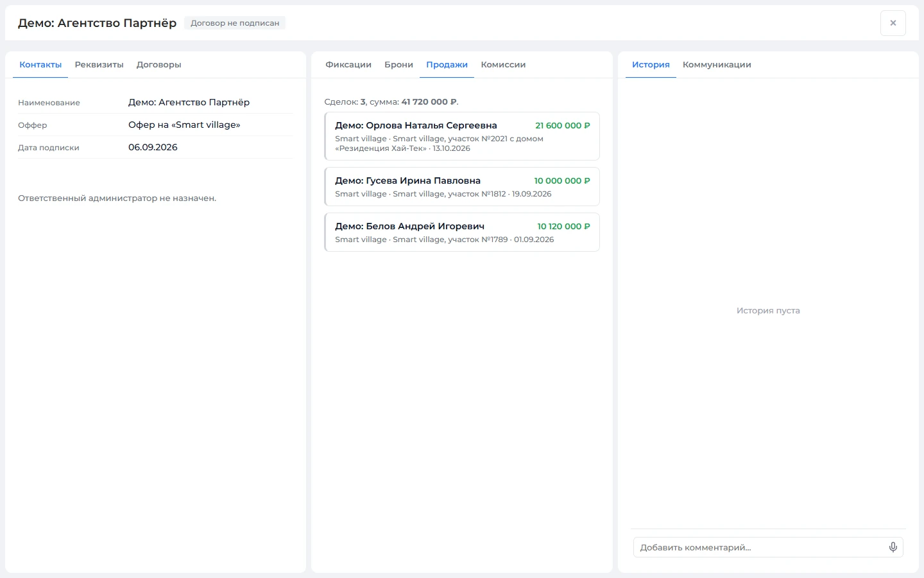
Task: Click the История пуста placeholder text
Action: (768, 310)
